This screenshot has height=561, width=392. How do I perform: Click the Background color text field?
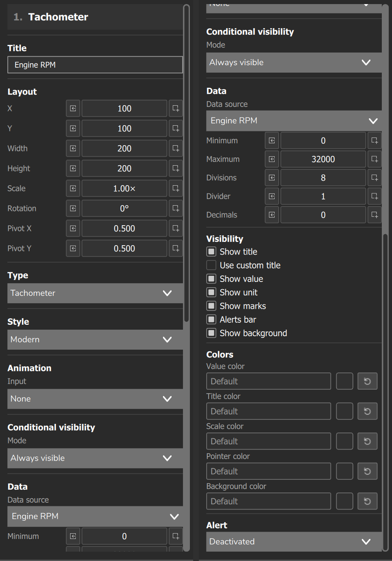click(269, 501)
